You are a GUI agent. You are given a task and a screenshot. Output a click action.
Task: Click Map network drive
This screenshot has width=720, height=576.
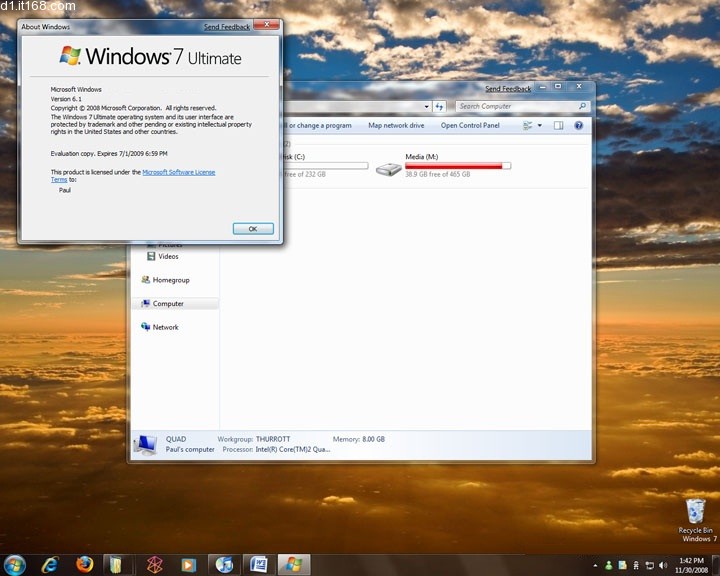coord(396,125)
